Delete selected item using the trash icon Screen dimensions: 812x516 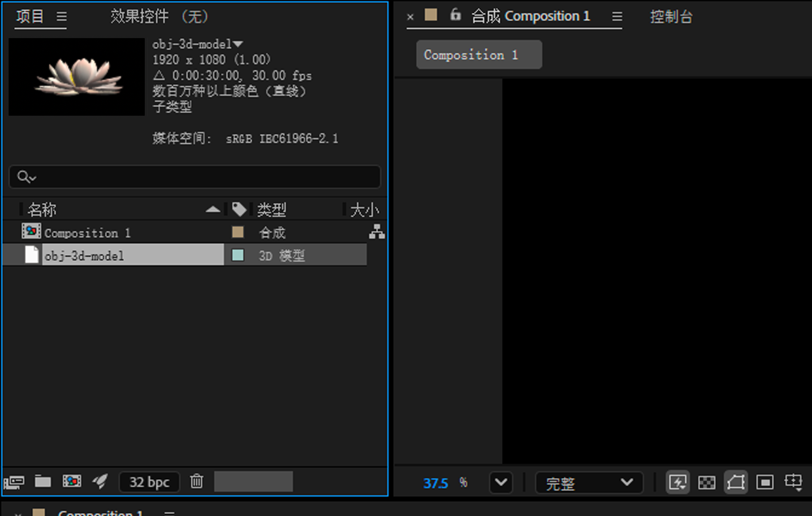[197, 481]
